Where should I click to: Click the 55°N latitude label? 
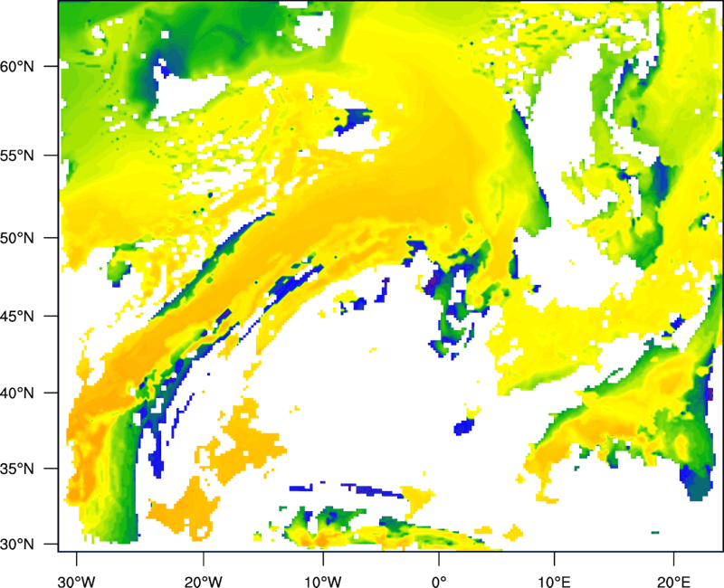coord(17,156)
